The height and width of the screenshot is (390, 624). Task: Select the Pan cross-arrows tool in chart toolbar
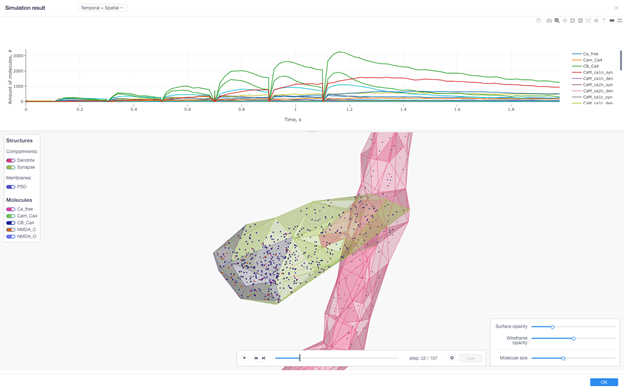pyautogui.click(x=565, y=21)
